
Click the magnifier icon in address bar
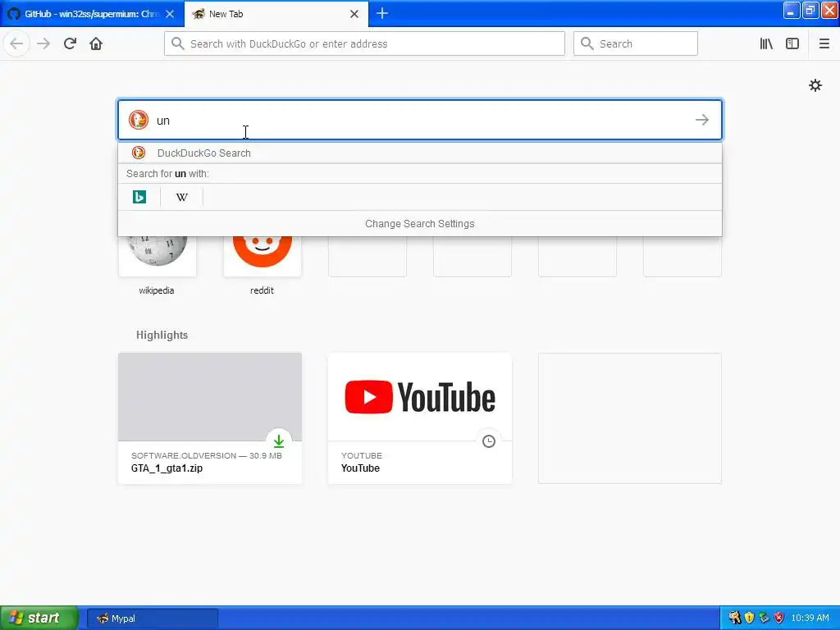[178, 43]
